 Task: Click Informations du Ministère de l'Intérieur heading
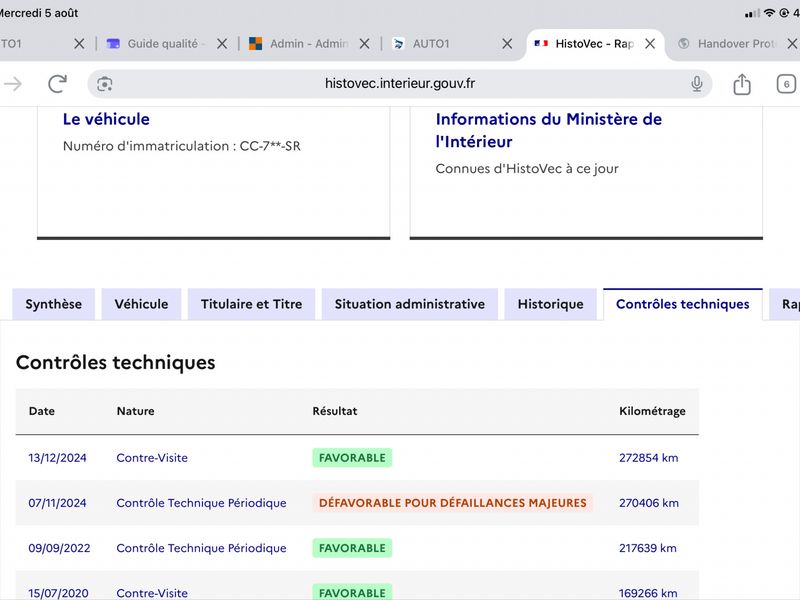pyautogui.click(x=548, y=130)
